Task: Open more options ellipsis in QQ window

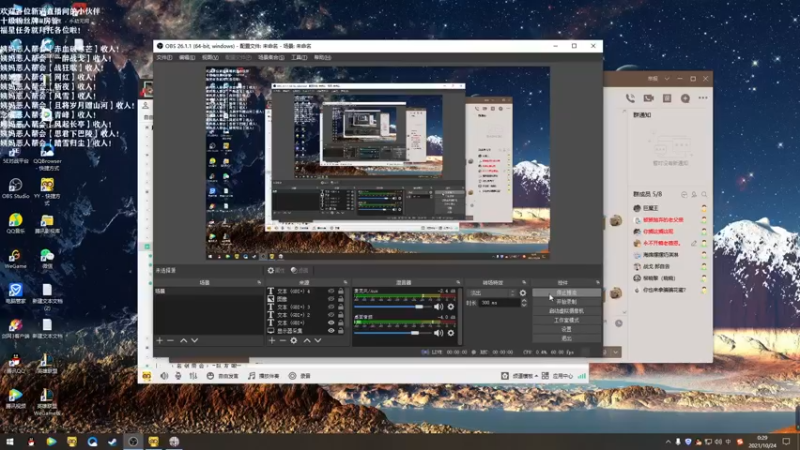Action: (x=703, y=98)
